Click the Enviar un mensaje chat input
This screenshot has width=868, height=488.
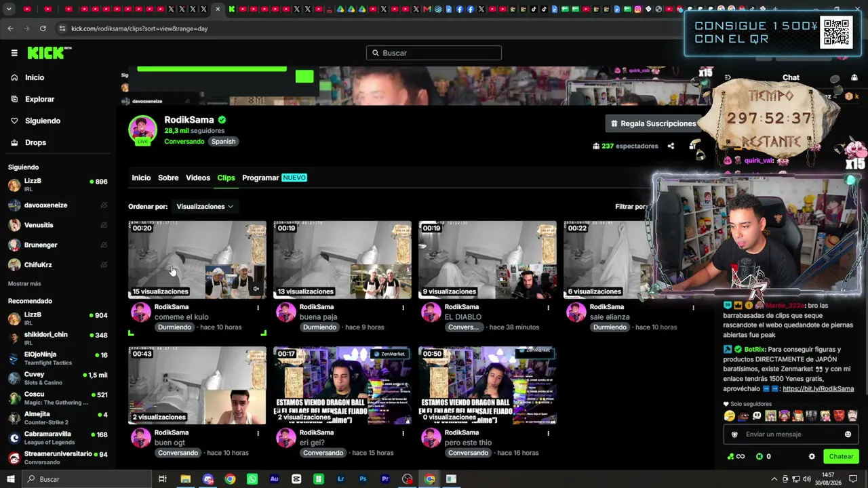pyautogui.click(x=791, y=434)
